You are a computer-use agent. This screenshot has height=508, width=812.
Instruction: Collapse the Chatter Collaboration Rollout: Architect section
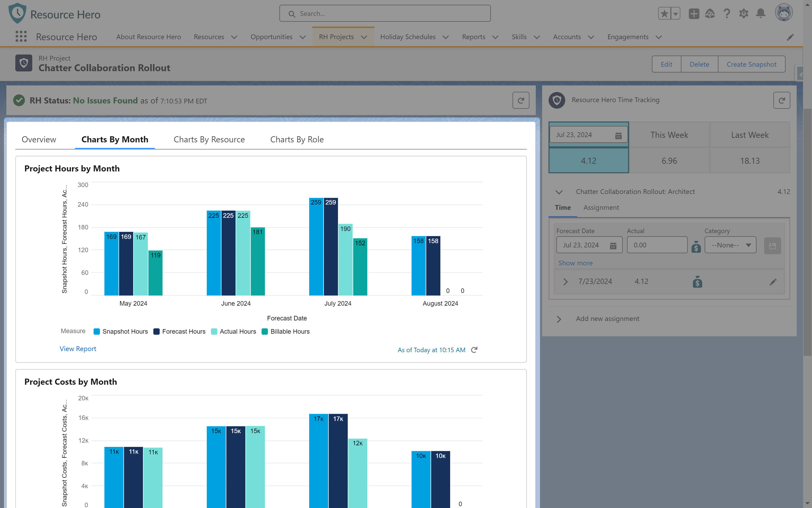pos(559,192)
